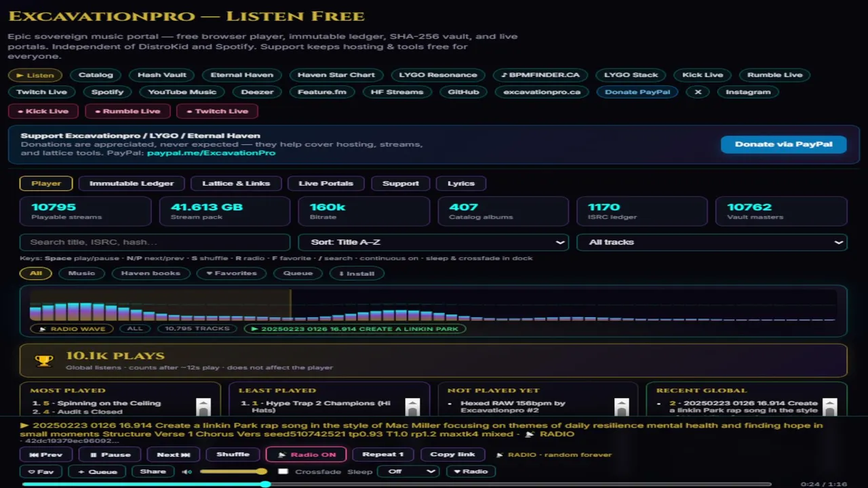Show Favorites filter with heart icon
The height and width of the screenshot is (488, 868).
[x=231, y=273]
